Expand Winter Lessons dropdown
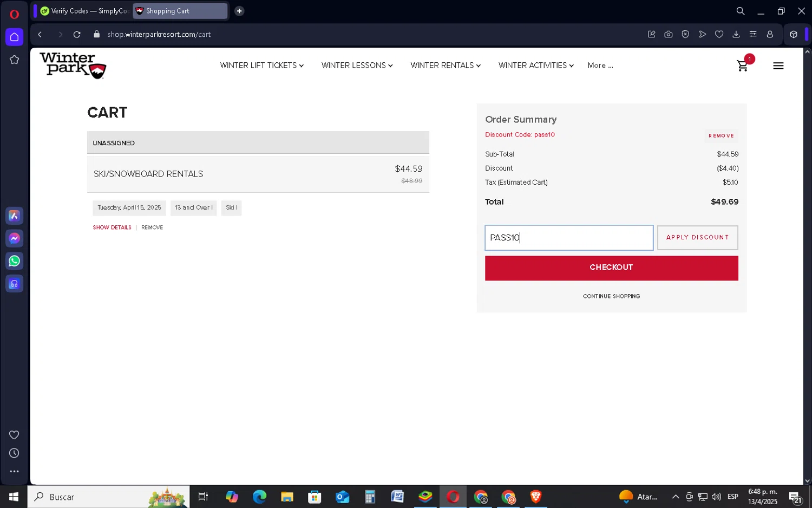Image resolution: width=812 pixels, height=508 pixels. tap(357, 66)
